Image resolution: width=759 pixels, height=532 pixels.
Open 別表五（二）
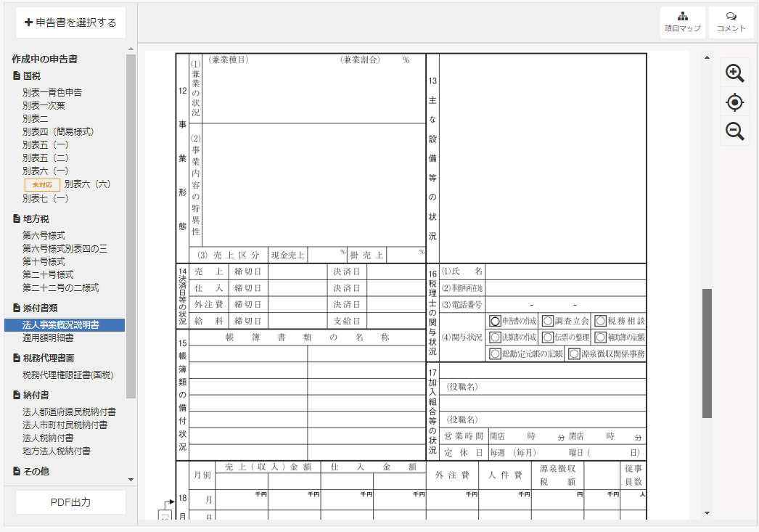[46, 157]
